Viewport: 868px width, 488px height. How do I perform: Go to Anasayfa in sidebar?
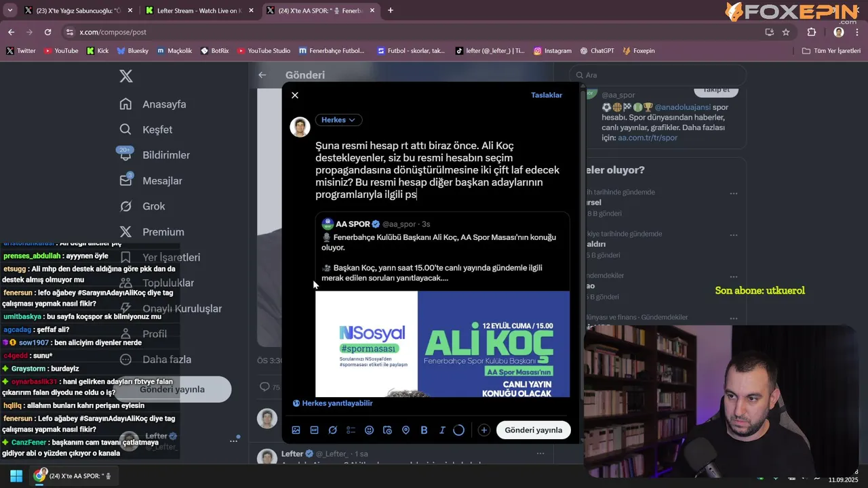pos(153,104)
